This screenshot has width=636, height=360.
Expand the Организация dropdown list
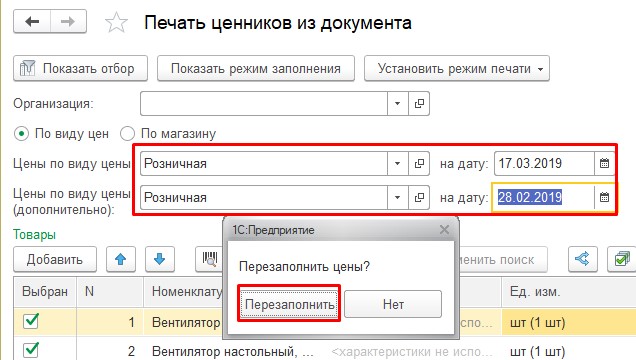(x=398, y=103)
